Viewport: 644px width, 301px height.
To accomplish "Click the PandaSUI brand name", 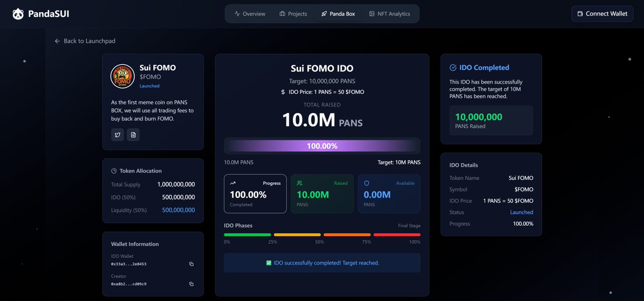I will 49,14.
